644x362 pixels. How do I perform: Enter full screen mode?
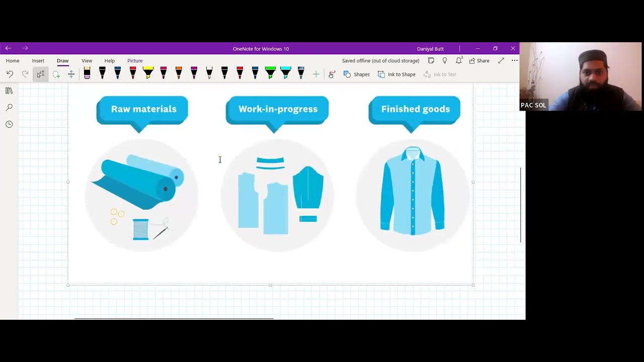(x=501, y=60)
